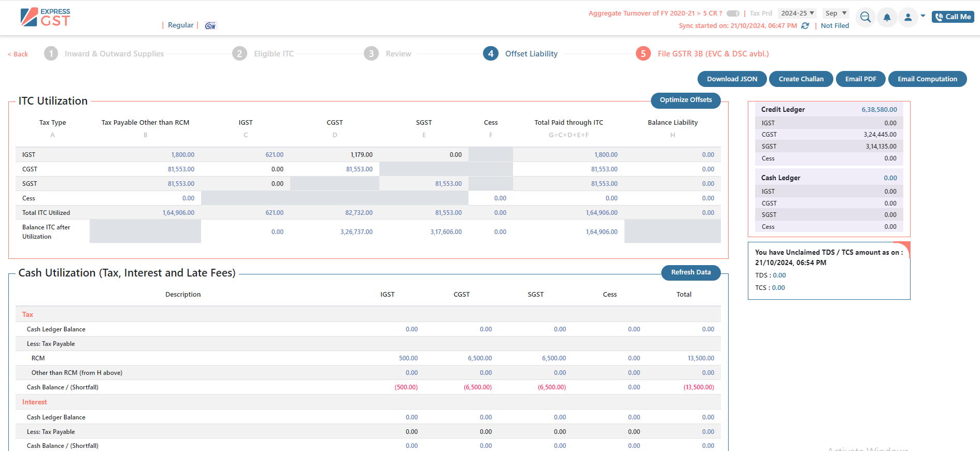The image size is (980, 451).
Task: Open the user profile icon
Action: pos(908,17)
